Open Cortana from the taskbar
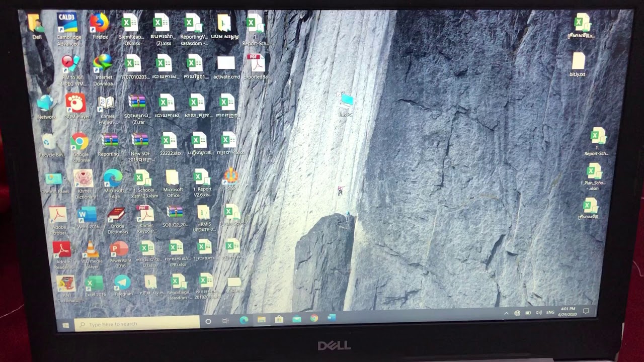This screenshot has height=362, width=644. [208, 322]
